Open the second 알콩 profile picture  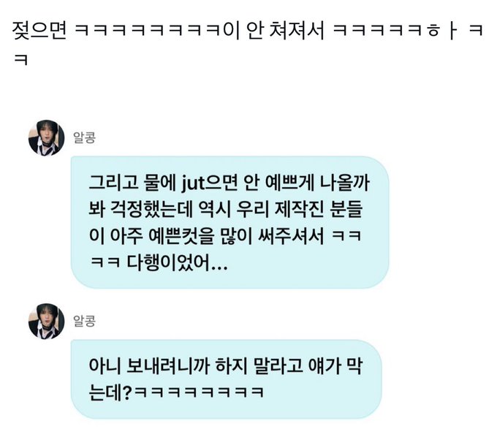point(46,321)
